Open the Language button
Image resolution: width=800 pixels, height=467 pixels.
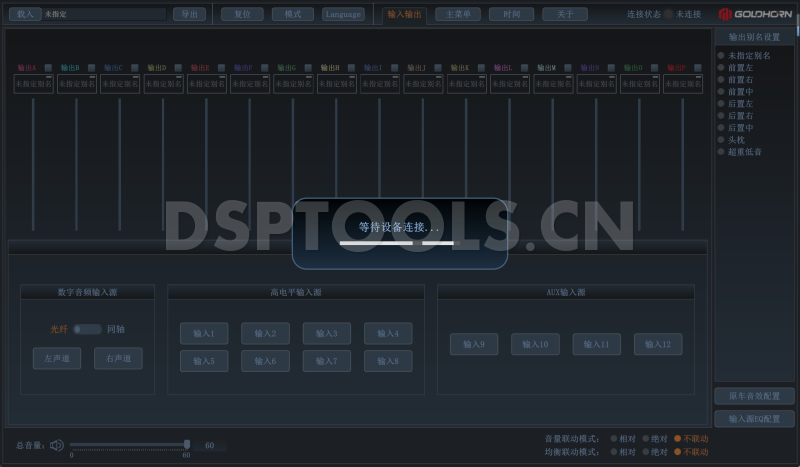[x=343, y=14]
